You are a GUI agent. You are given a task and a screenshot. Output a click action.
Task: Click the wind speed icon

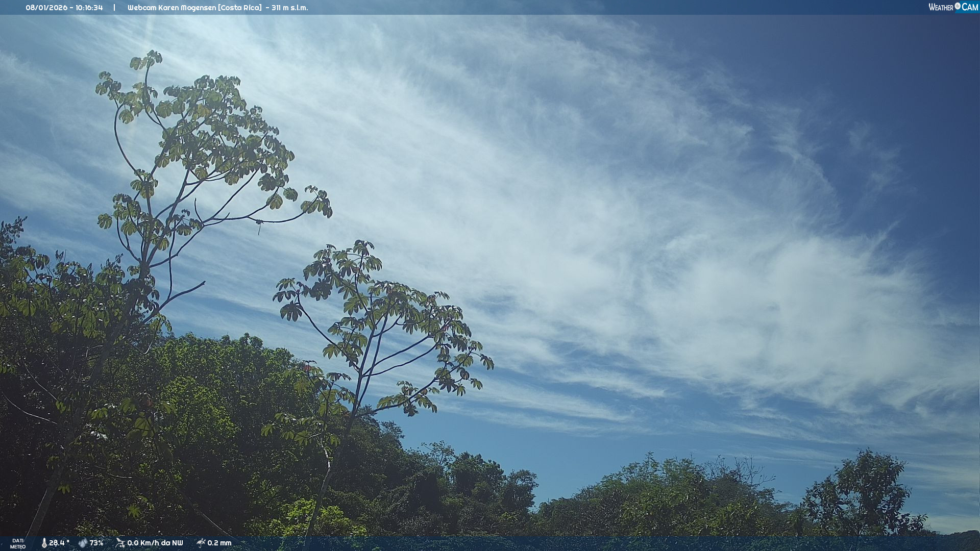pos(120,543)
